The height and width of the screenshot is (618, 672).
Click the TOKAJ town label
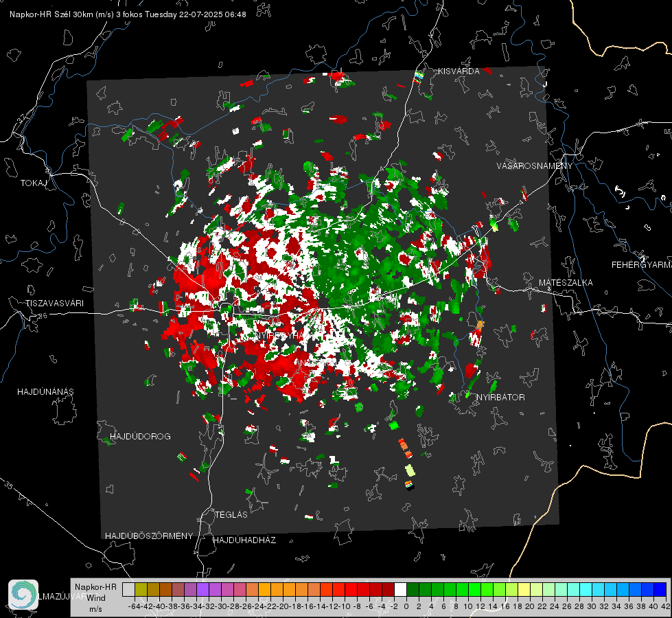pos(34,183)
